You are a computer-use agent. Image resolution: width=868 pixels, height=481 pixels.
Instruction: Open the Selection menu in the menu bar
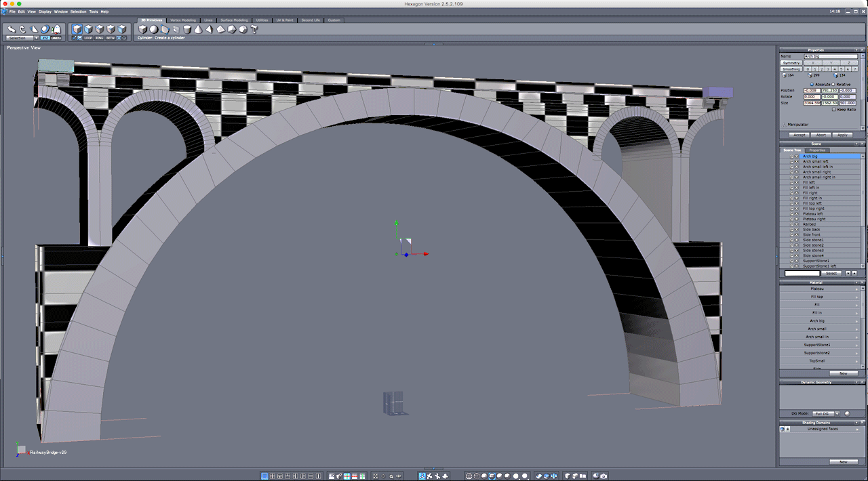point(79,12)
